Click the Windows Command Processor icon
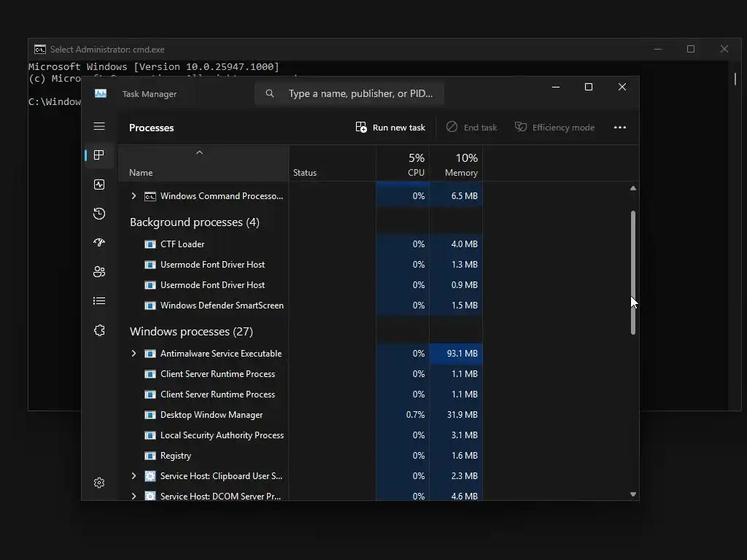 150,196
